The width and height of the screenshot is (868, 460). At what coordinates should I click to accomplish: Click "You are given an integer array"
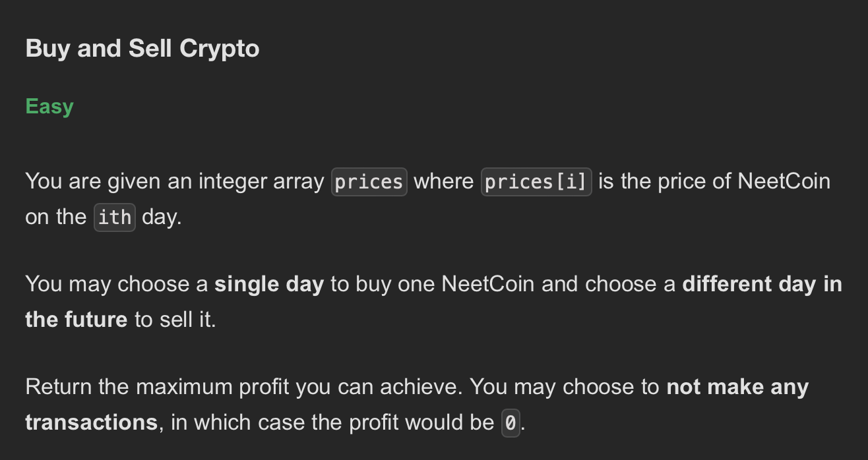point(175,181)
